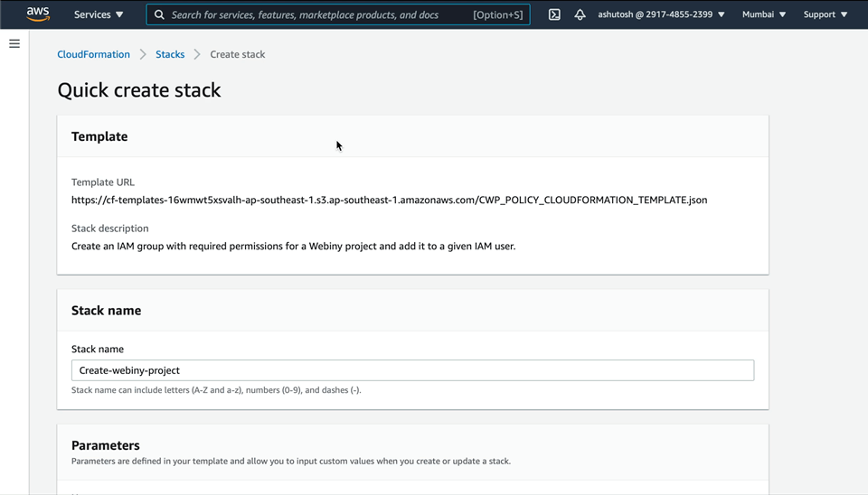
Task: Click into the Stack name input
Action: pos(412,370)
